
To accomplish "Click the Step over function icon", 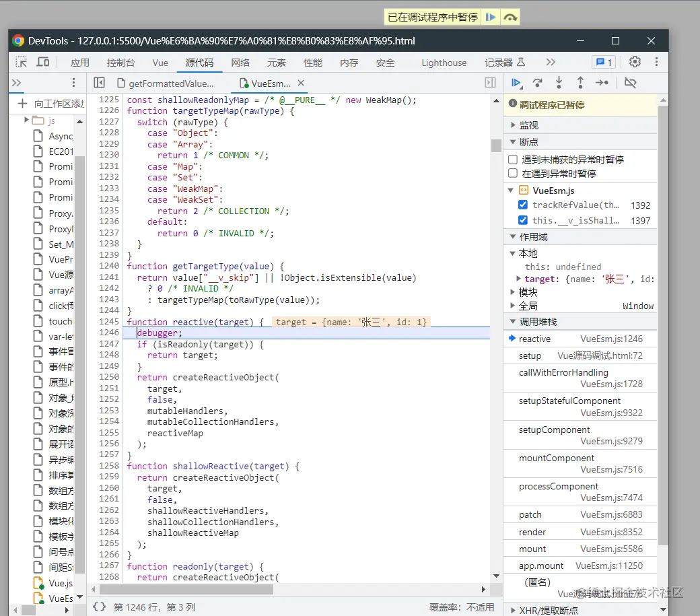I will point(537,82).
